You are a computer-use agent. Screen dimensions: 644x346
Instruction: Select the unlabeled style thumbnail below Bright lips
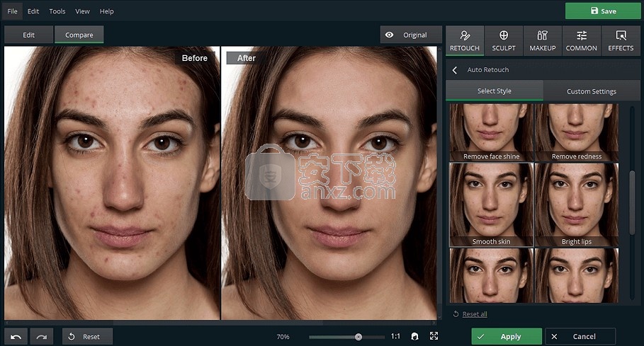[x=577, y=275]
